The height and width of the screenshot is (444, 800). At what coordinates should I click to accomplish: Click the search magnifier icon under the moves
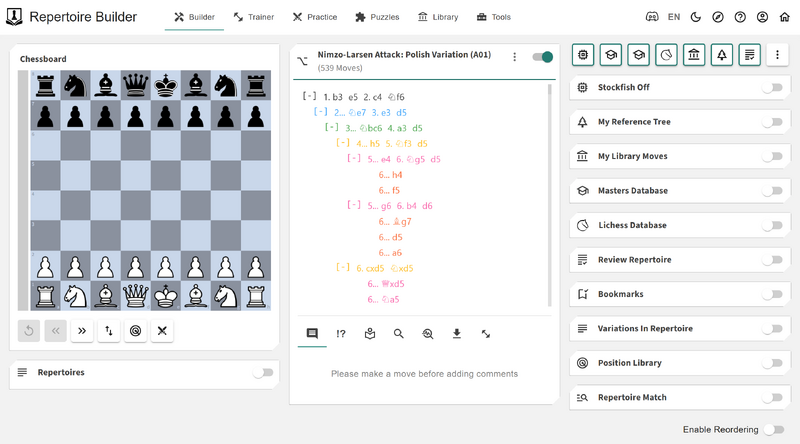pos(398,334)
